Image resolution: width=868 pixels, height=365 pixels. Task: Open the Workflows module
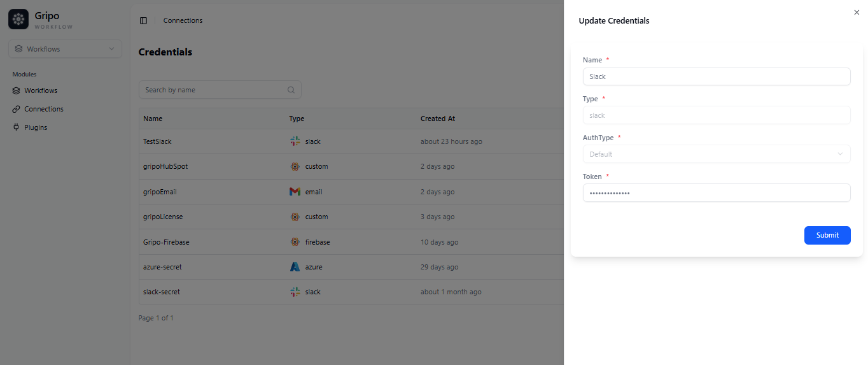41,90
